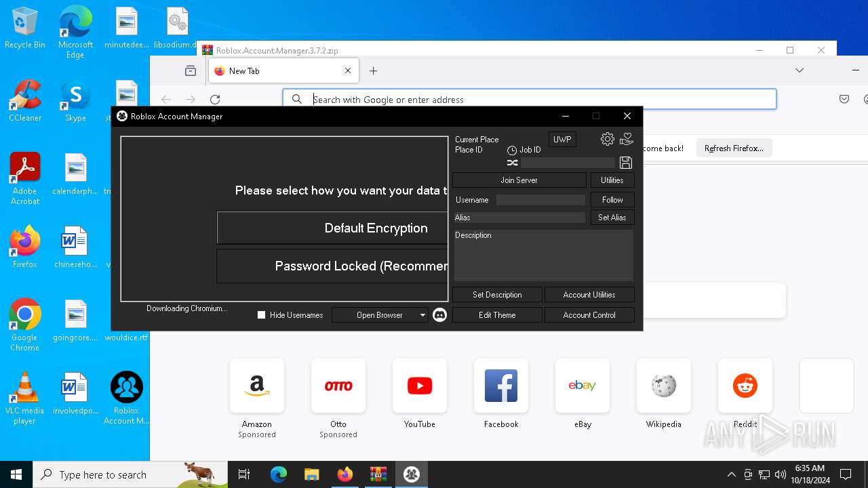Select CCleaner desktop icon
The height and width of the screenshot is (488, 868).
point(25,101)
